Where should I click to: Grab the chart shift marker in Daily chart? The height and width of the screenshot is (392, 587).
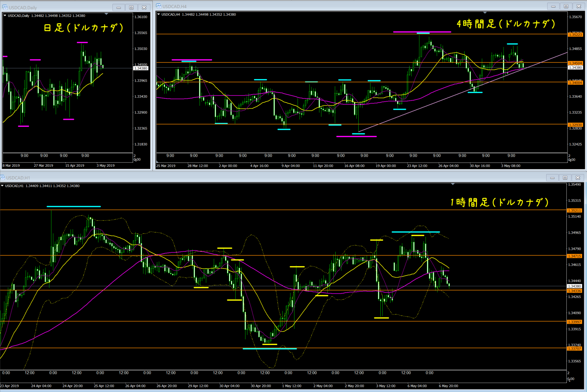[x=106, y=14]
